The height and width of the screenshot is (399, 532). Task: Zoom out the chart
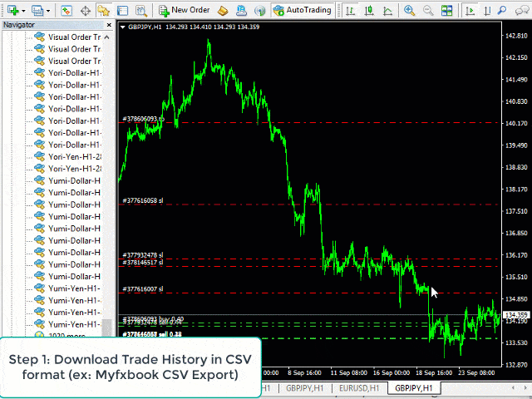coord(428,11)
